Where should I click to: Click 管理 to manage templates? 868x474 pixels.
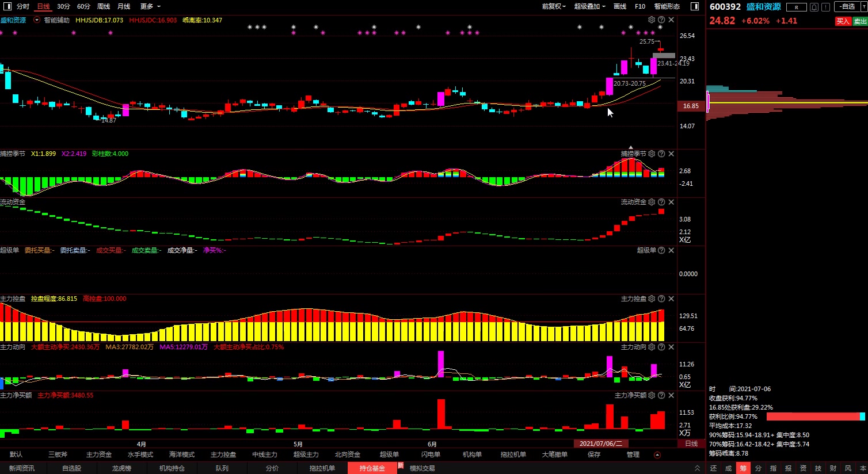pos(633,454)
